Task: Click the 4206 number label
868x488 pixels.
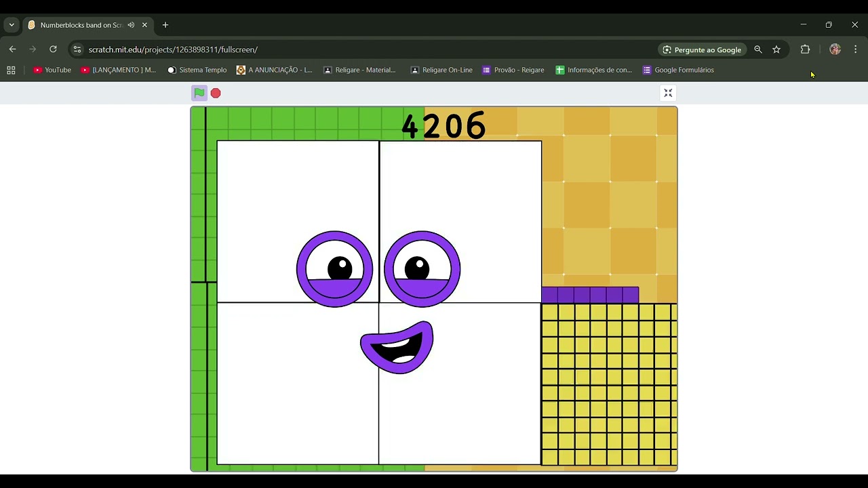Action: pyautogui.click(x=443, y=126)
